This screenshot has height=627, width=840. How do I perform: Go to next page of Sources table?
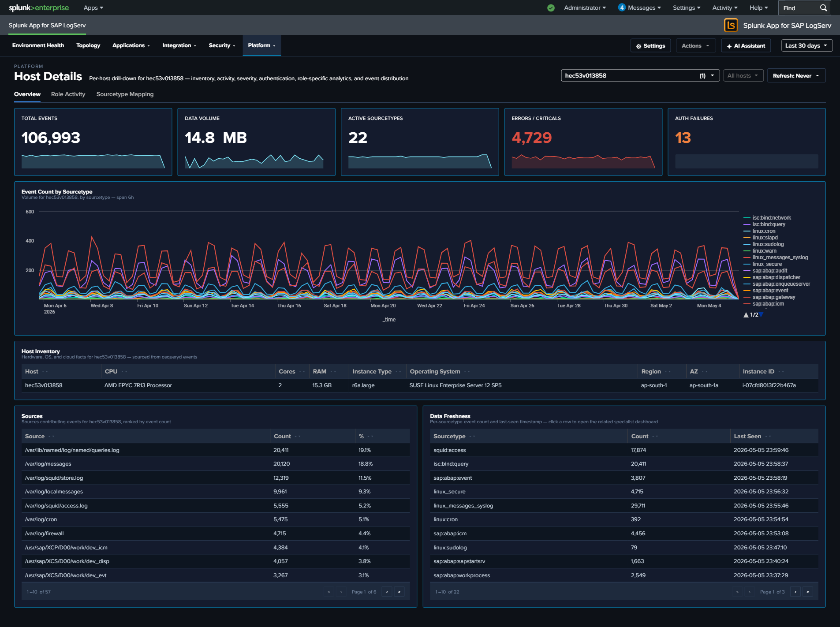click(x=387, y=592)
